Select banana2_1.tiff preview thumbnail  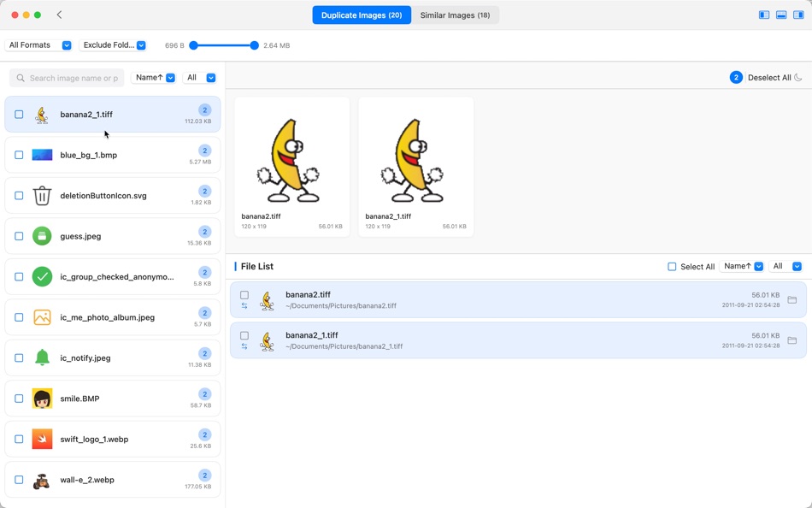tap(416, 167)
